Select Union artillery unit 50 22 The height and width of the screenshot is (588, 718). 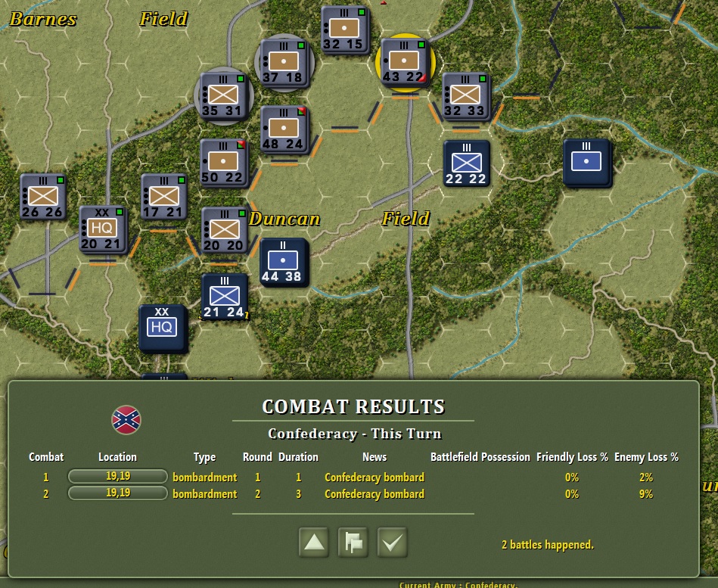224,163
